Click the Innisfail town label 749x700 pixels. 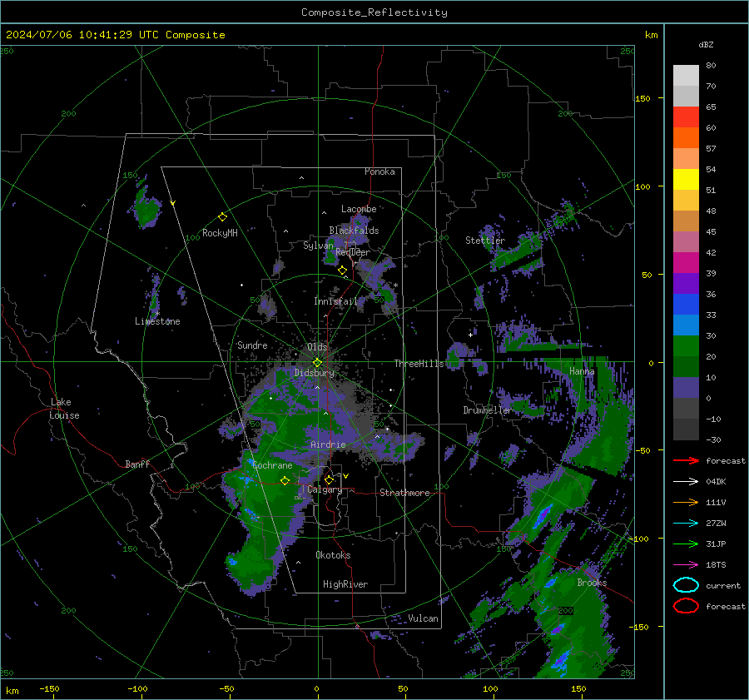(335, 301)
